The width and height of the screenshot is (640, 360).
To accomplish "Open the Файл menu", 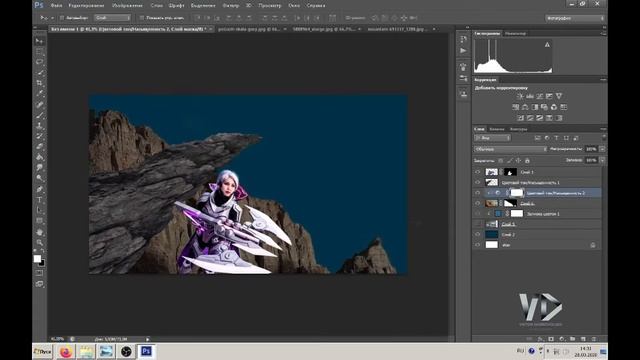I will pyautogui.click(x=56, y=6).
